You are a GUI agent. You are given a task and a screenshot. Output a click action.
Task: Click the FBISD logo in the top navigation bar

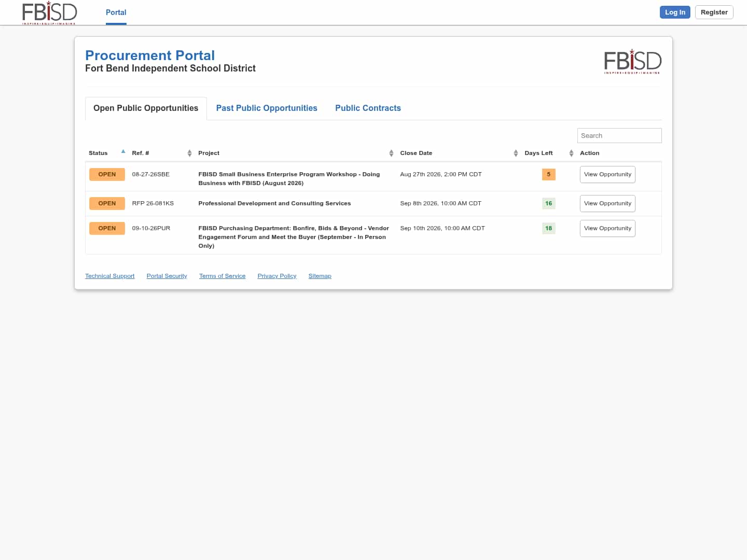pyautogui.click(x=49, y=12)
